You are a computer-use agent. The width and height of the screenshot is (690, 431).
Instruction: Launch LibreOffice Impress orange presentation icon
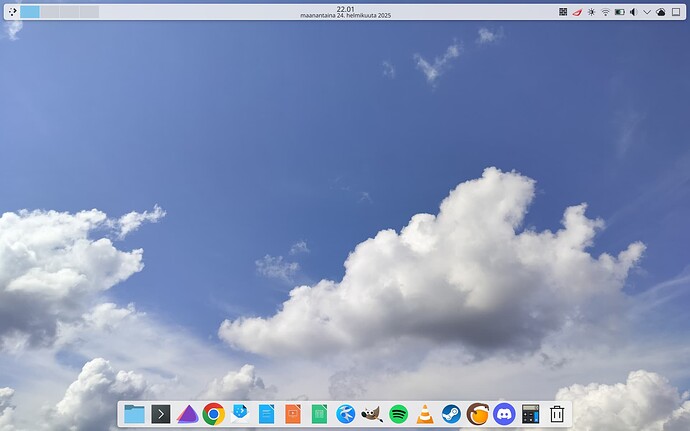(x=293, y=414)
